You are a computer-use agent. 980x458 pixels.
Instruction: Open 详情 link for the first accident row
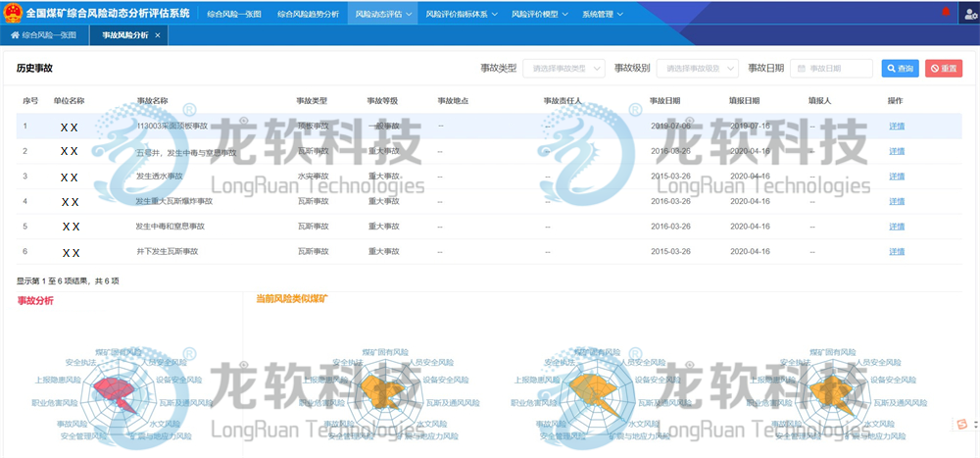point(896,127)
